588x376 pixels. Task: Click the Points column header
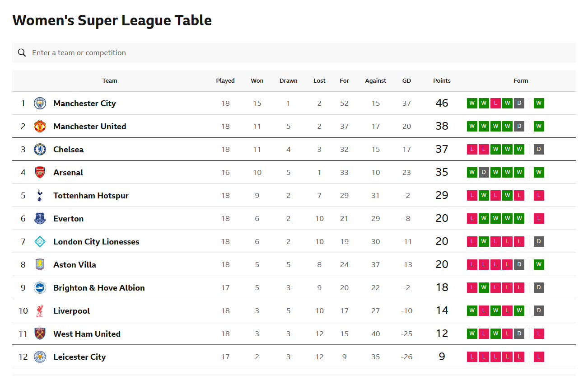click(x=442, y=81)
